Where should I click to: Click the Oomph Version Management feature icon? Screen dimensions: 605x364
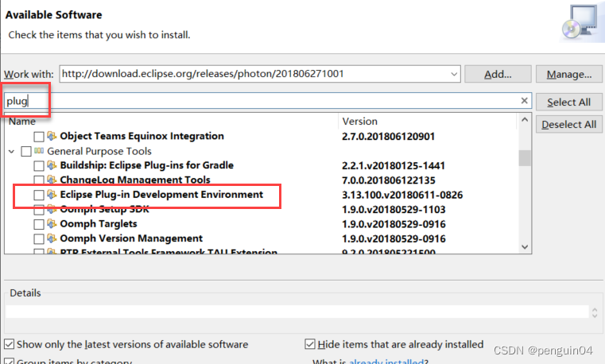(52, 238)
